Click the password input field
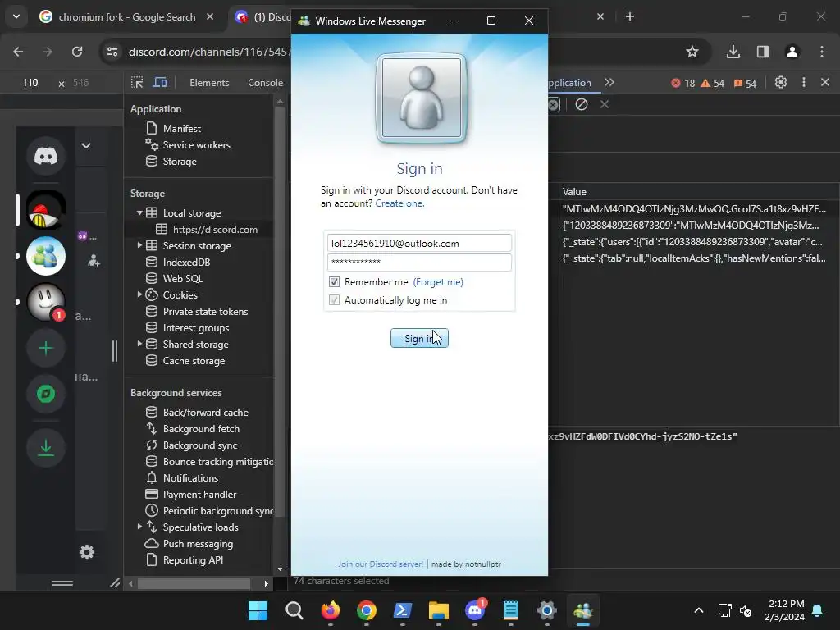This screenshot has height=630, width=840. 419,262
